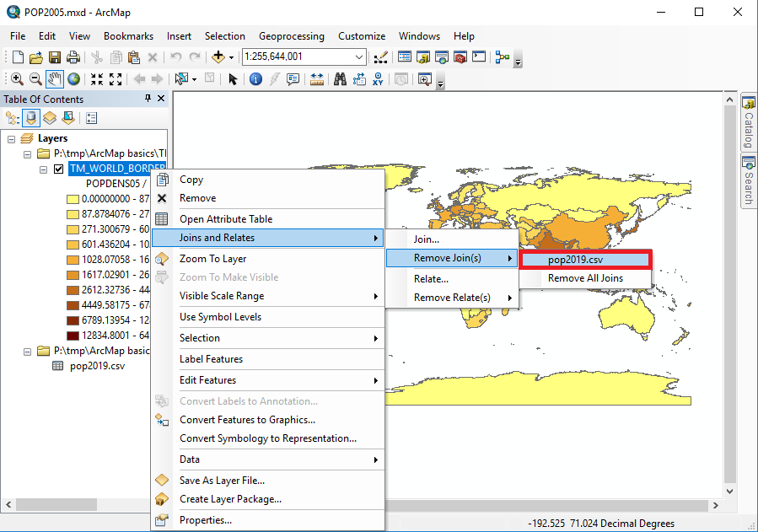758x532 pixels.
Task: Uncheck the TM_WORLD_BORDERS layer visibility box
Action: (58, 169)
